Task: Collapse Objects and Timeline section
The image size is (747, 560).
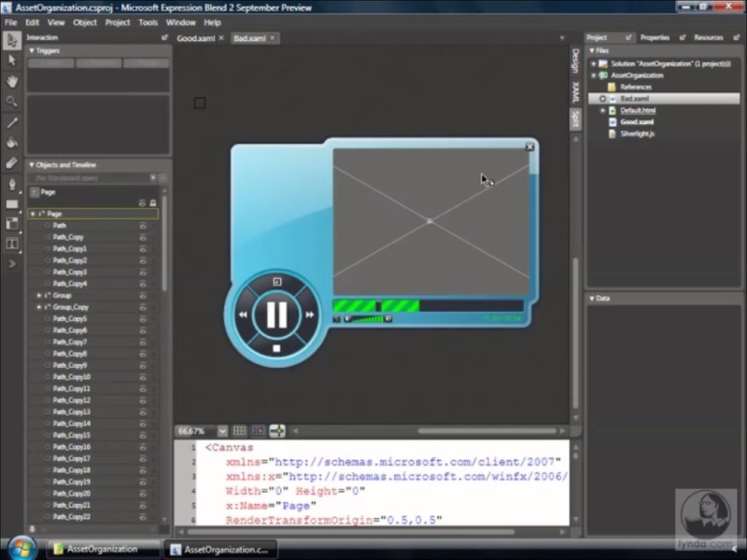Action: point(32,165)
